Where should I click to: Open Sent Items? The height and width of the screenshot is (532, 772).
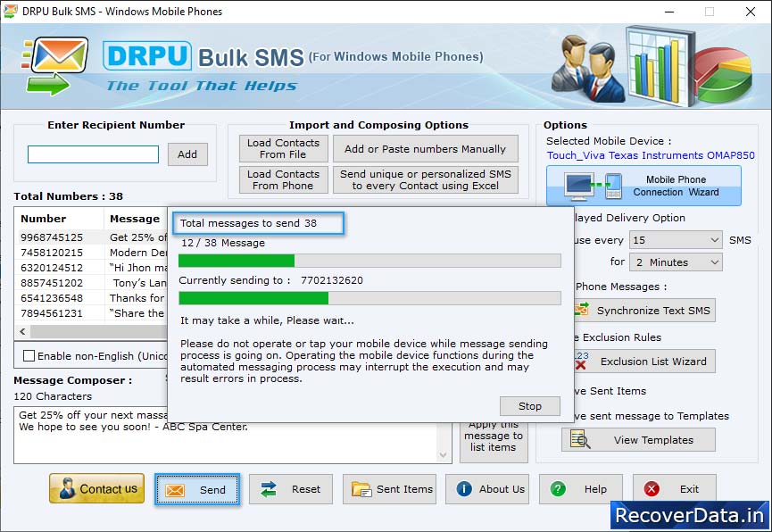[389, 489]
